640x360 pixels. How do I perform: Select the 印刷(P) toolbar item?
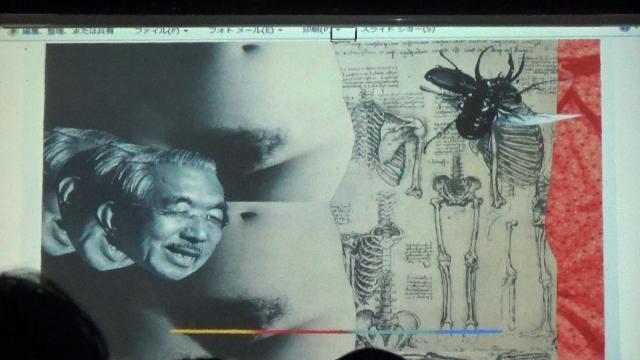(x=315, y=29)
